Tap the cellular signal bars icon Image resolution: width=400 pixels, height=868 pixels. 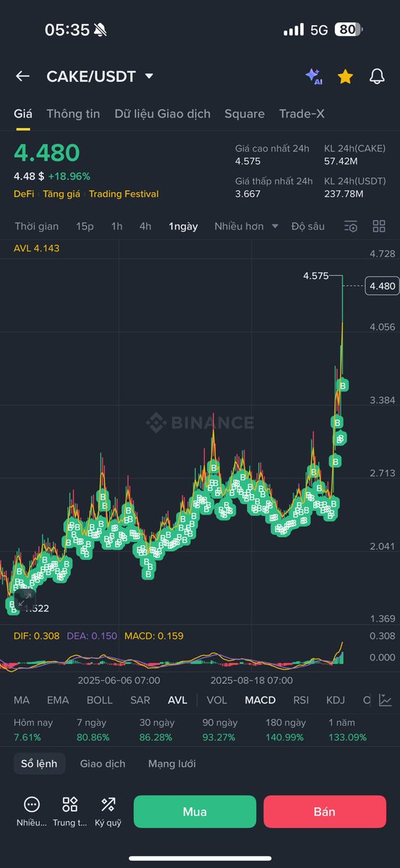point(294,30)
